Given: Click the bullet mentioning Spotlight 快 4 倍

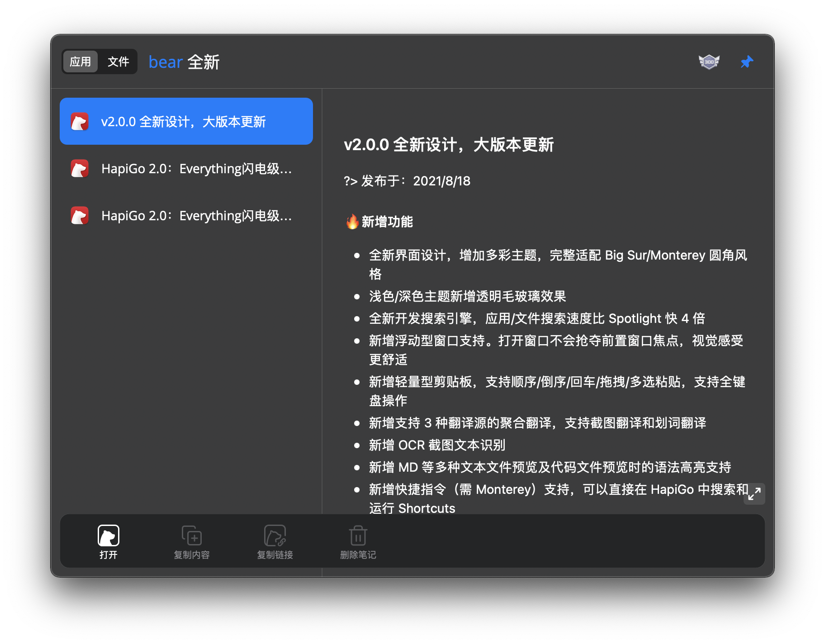Looking at the screenshot, I should click(537, 318).
